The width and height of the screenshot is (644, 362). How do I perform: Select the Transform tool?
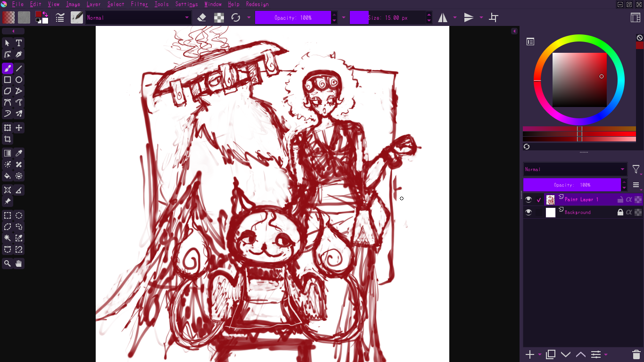(x=8, y=128)
